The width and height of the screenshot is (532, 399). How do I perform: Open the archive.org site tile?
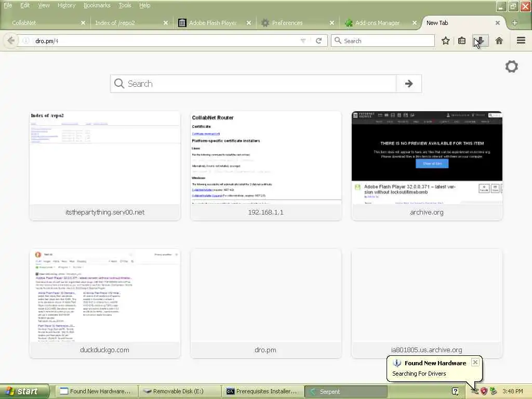click(427, 166)
